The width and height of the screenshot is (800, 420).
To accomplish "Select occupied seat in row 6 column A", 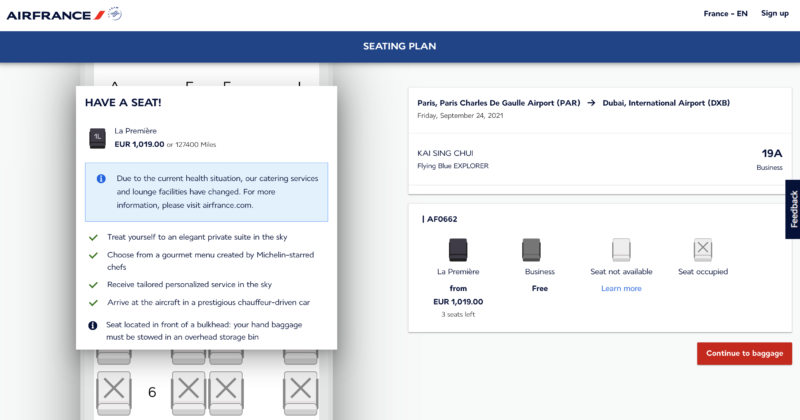I will [114, 393].
